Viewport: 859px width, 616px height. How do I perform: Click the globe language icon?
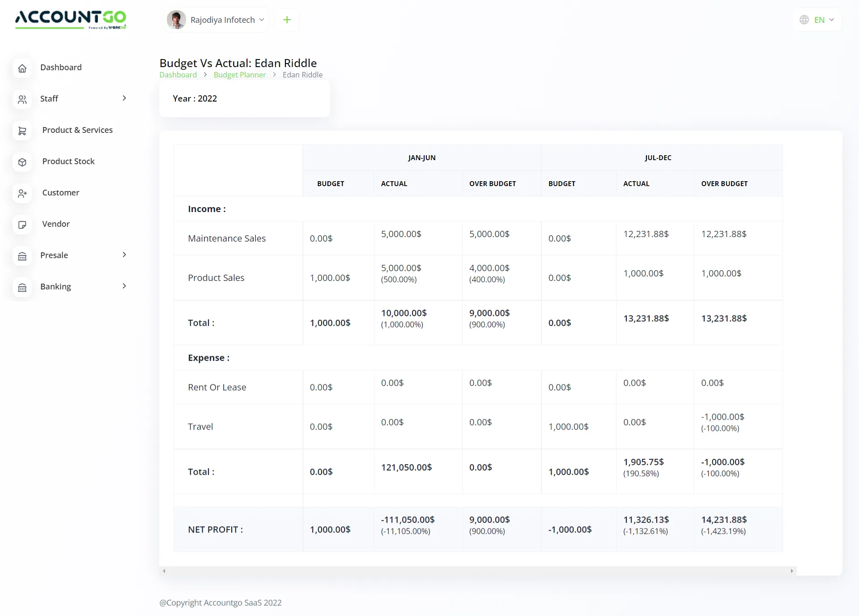(x=804, y=20)
